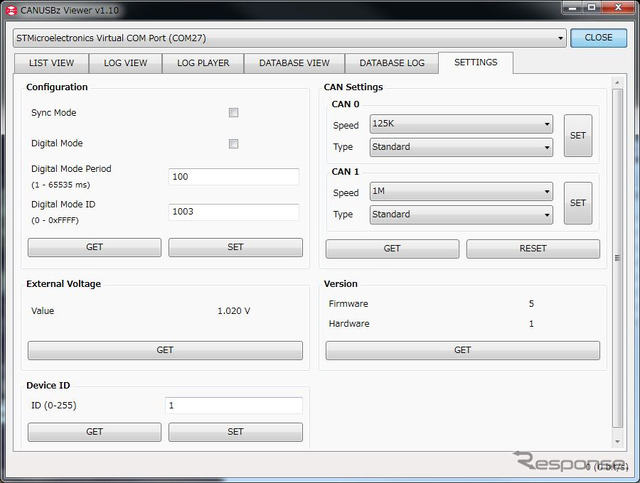
Task: Click GET for External Voltage
Action: 165,350
